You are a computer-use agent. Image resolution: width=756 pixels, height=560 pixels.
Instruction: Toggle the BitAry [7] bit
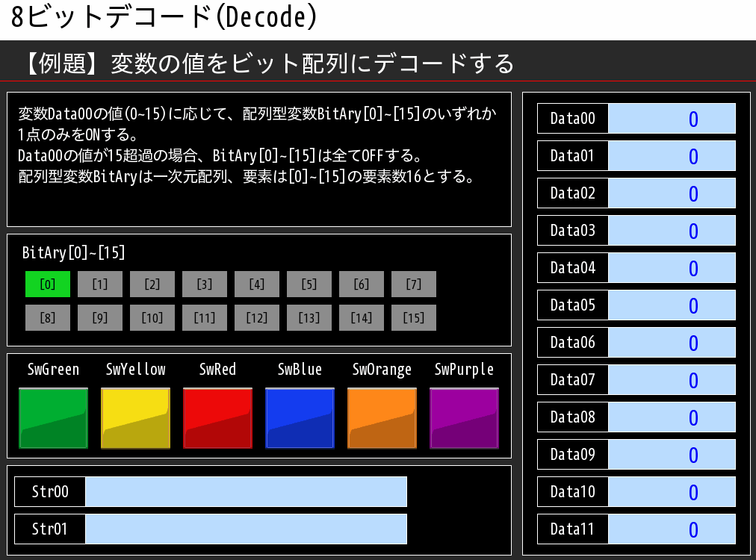click(x=414, y=284)
